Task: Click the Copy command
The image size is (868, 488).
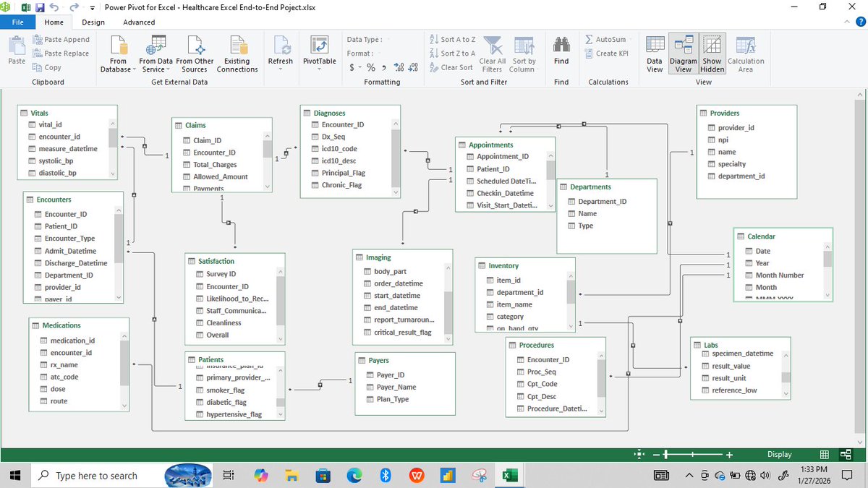Action: click(x=47, y=67)
